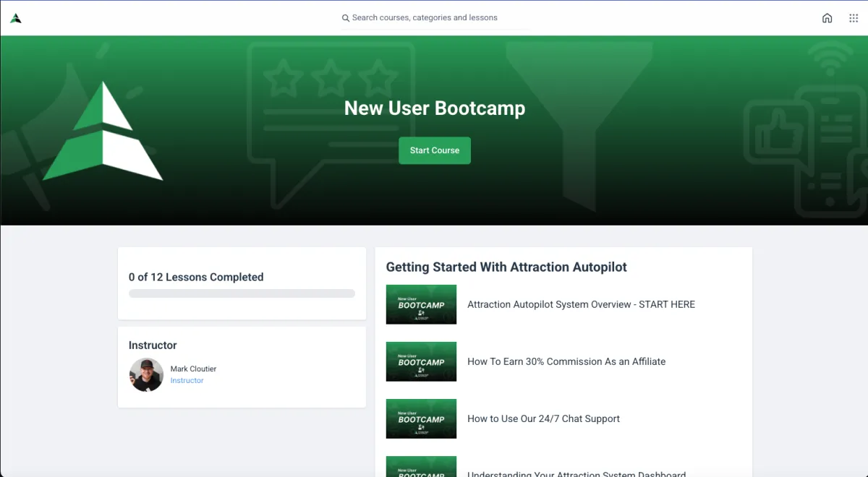Open Understanding Your Attraction System Dashboard lesson

[x=576, y=474]
